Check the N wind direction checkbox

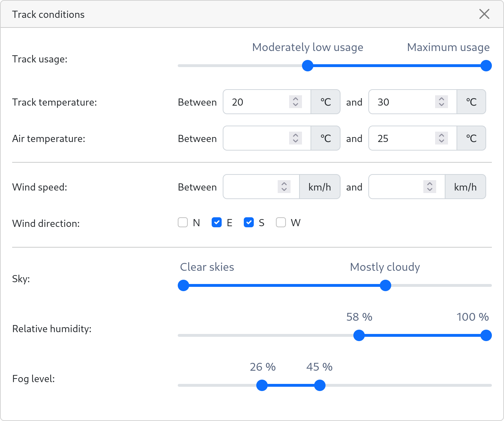(x=183, y=223)
